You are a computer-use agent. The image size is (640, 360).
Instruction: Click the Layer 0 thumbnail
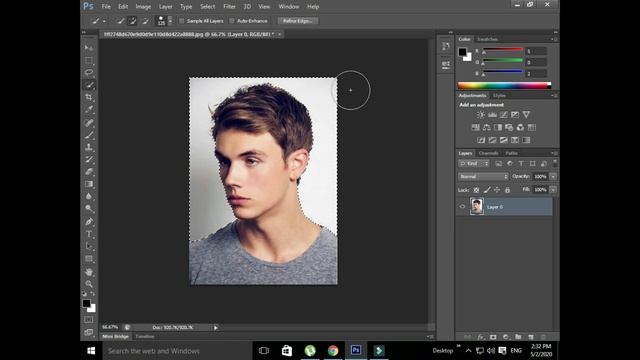pos(477,207)
